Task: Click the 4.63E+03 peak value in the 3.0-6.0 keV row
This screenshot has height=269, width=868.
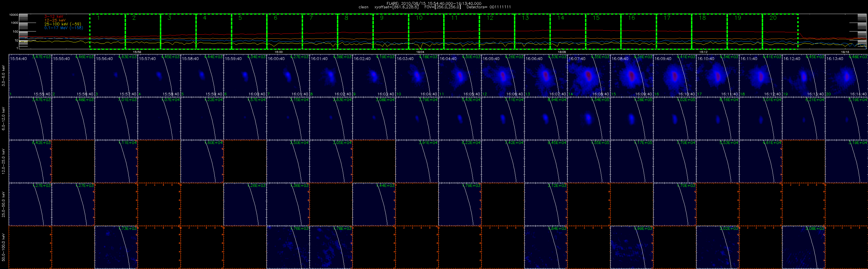Action: (128, 57)
